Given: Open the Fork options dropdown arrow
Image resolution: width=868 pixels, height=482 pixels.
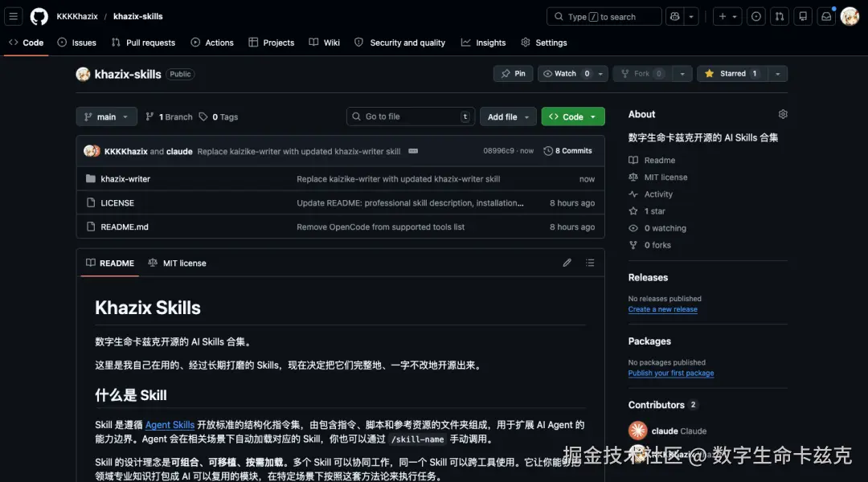Looking at the screenshot, I should point(682,74).
